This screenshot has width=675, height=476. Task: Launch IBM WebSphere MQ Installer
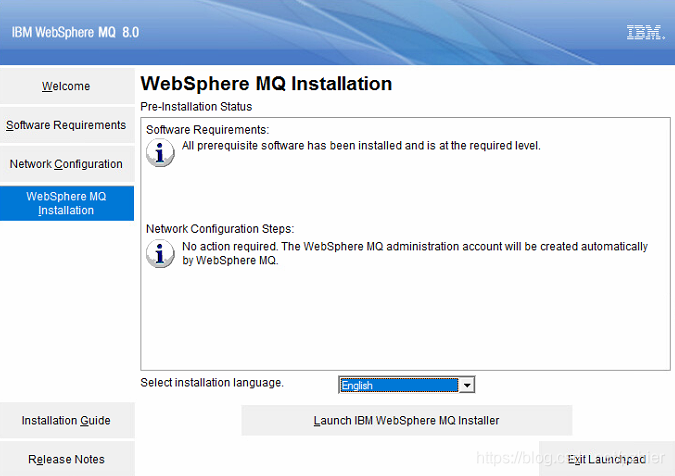click(x=406, y=420)
